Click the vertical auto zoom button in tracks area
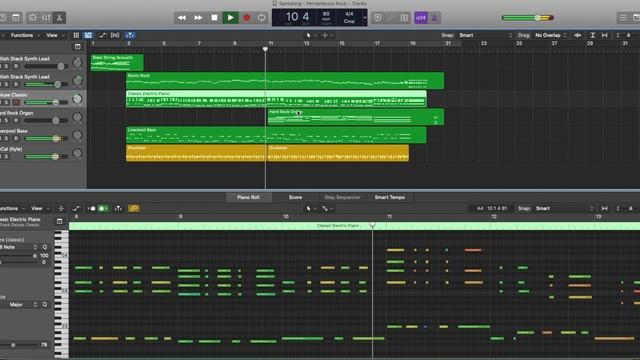This screenshot has height=360, width=640. pos(592,36)
